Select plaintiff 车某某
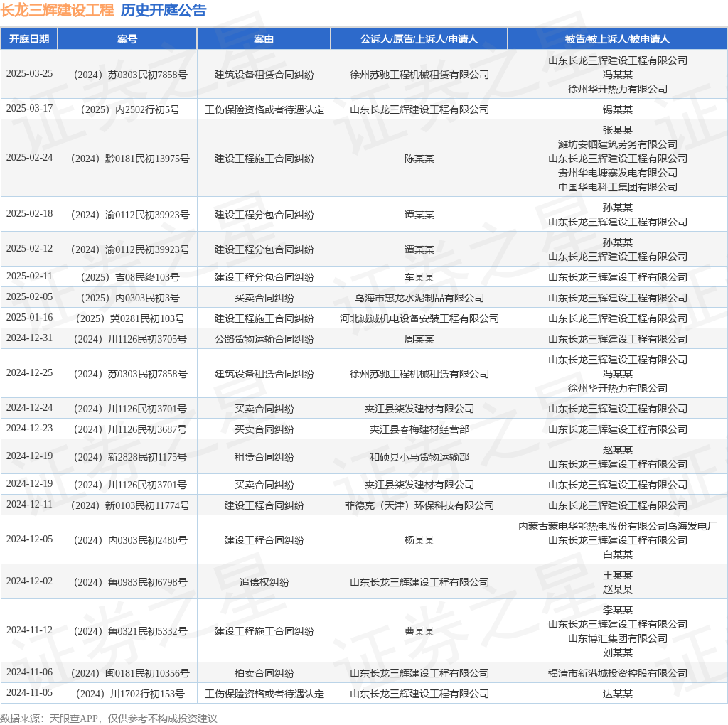Image resolution: width=728 pixels, height=725 pixels. click(x=419, y=277)
